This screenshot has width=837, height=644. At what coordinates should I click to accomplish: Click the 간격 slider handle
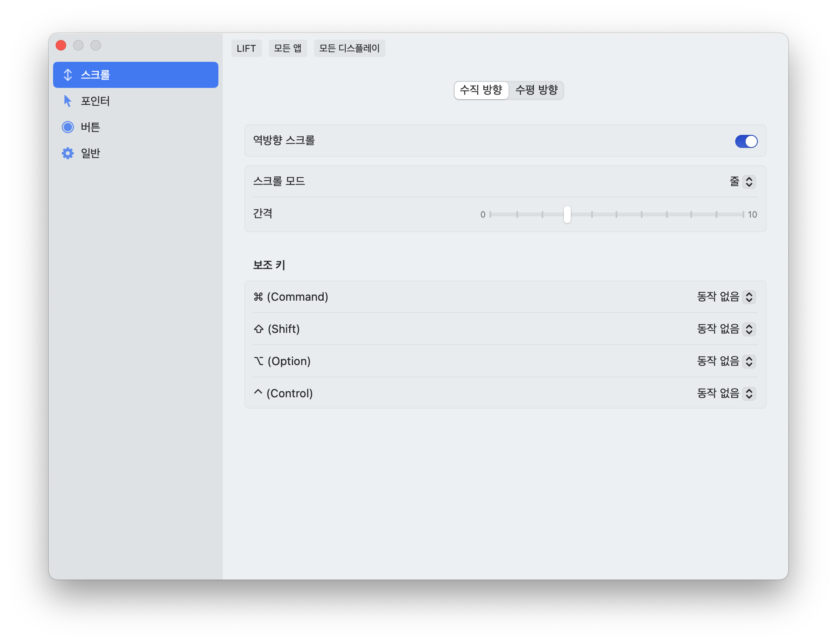[567, 215]
